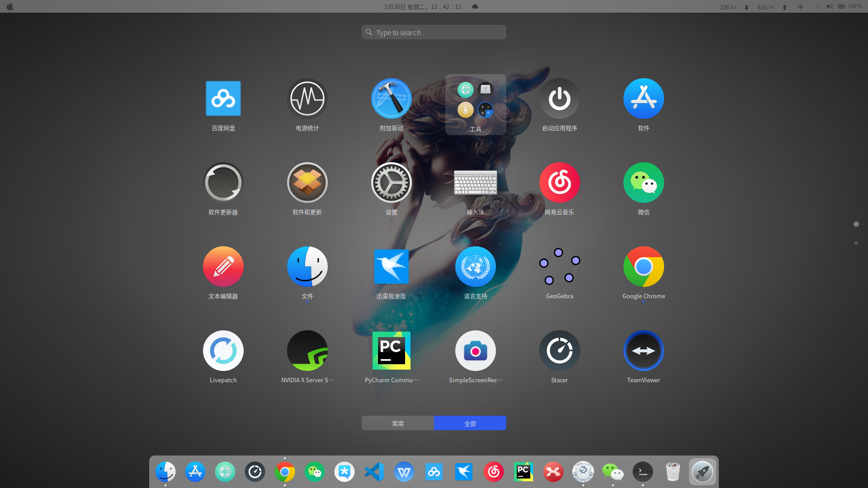The height and width of the screenshot is (488, 868).
Task: Click the Type to search field
Action: pos(433,32)
